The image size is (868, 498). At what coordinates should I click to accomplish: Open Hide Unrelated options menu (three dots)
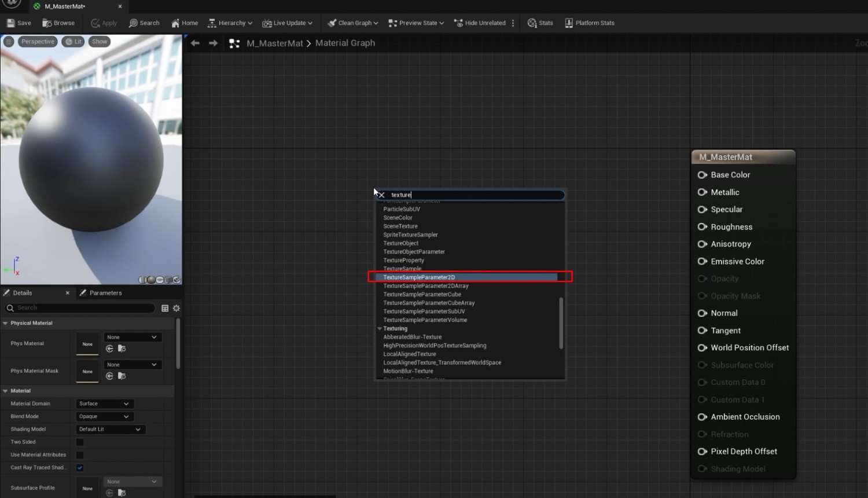tap(513, 23)
